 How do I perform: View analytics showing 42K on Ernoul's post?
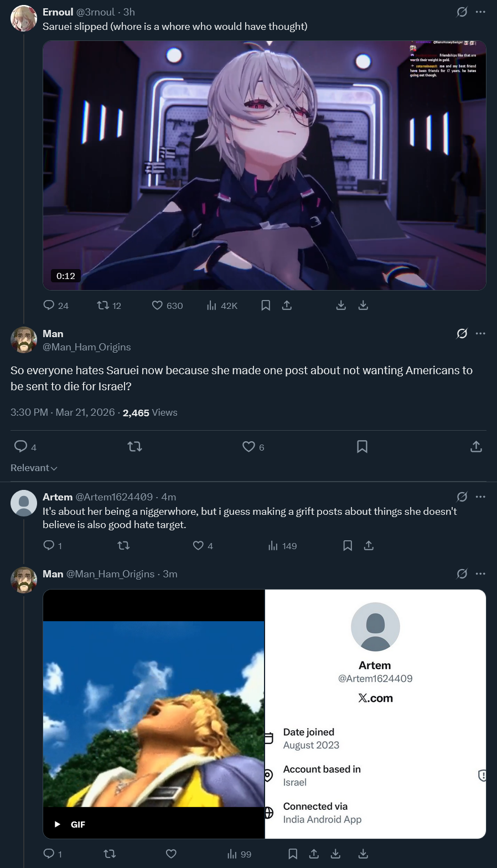tap(221, 306)
